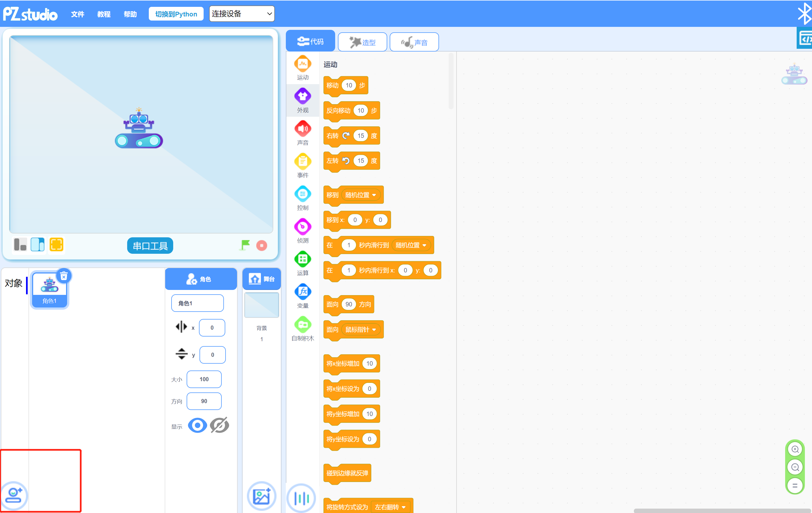Expand 左右翻转 rotation style dropdown

tap(390, 507)
